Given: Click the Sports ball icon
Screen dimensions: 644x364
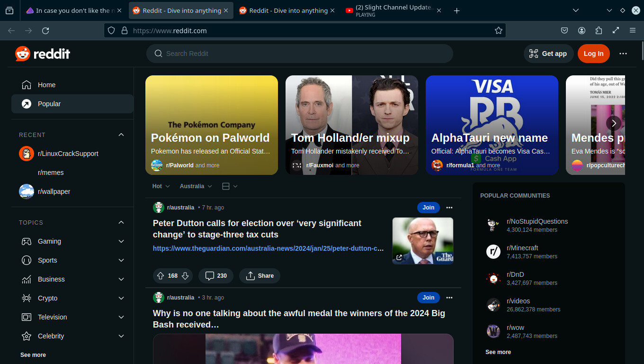Looking at the screenshot, I should [x=27, y=260].
